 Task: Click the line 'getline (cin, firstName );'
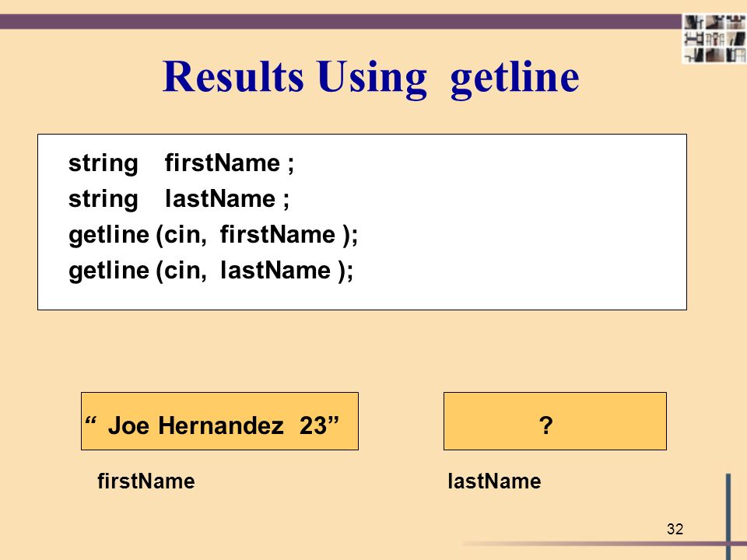coord(213,236)
